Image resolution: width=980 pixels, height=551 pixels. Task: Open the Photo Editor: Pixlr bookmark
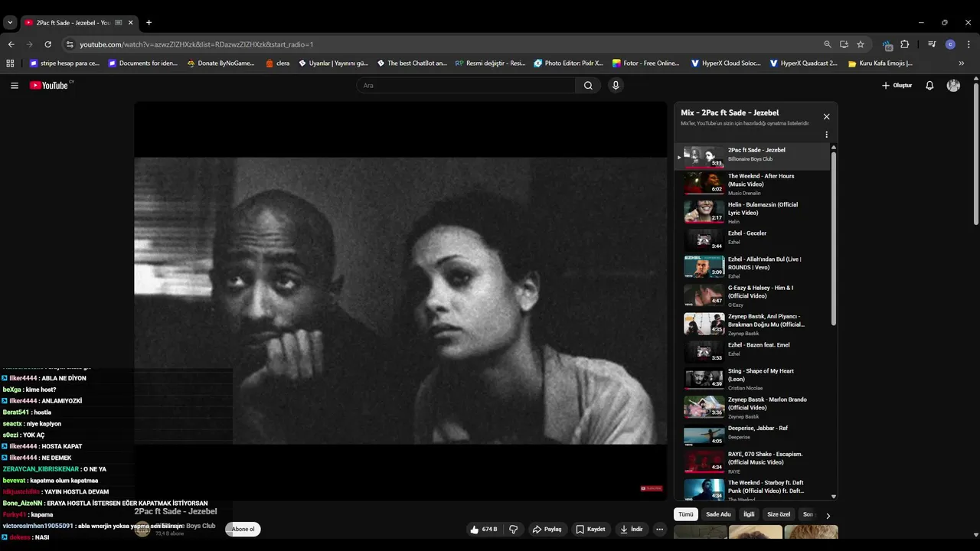pos(569,64)
